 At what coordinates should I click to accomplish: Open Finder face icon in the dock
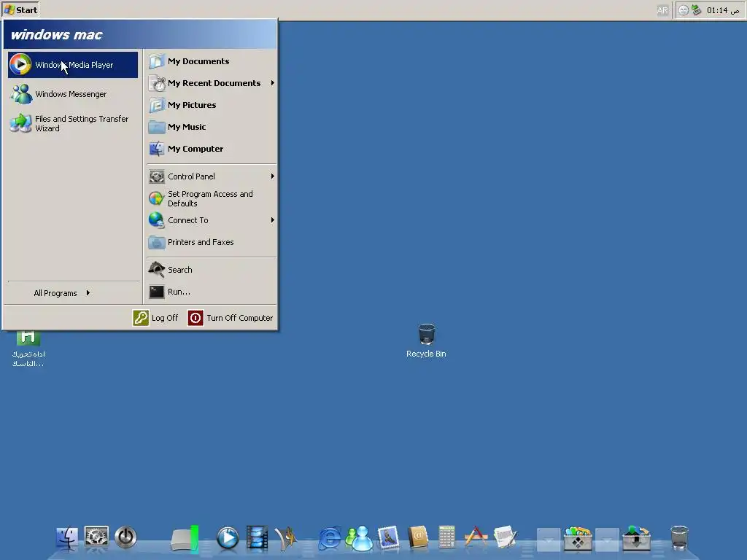click(x=67, y=538)
